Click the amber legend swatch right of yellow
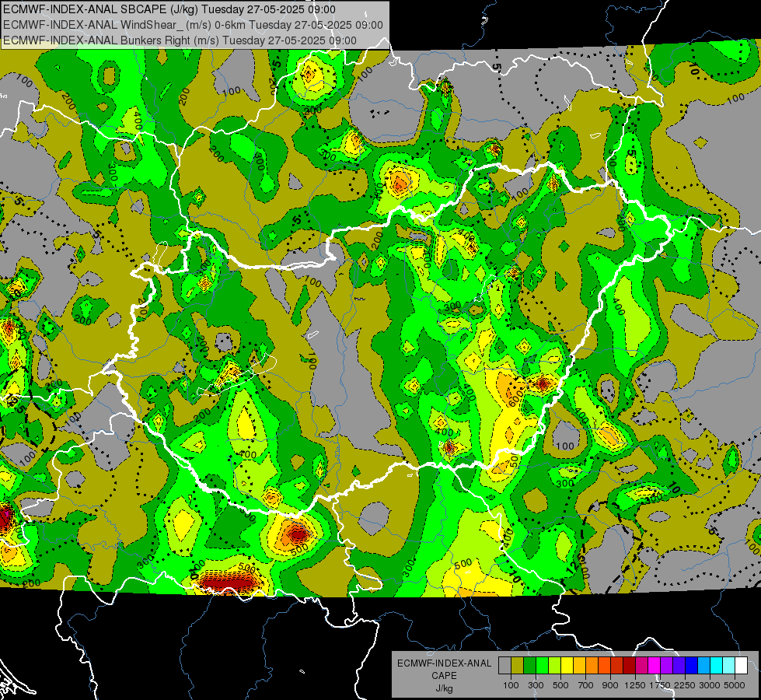The image size is (761, 700). [579, 666]
